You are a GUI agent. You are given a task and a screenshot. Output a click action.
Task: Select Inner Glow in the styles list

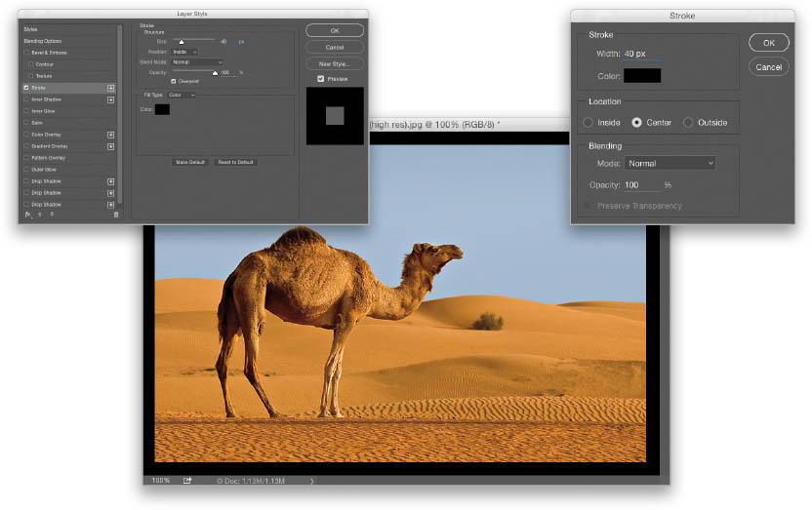point(42,111)
